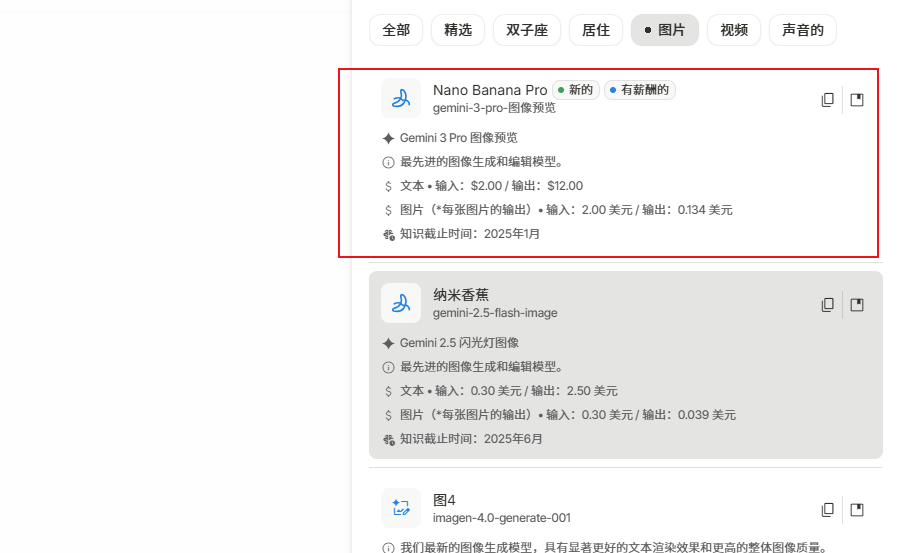Image resolution: width=900 pixels, height=553 pixels.
Task: Click the sparkle icon beside Gemini 3 Pro
Action: (389, 138)
